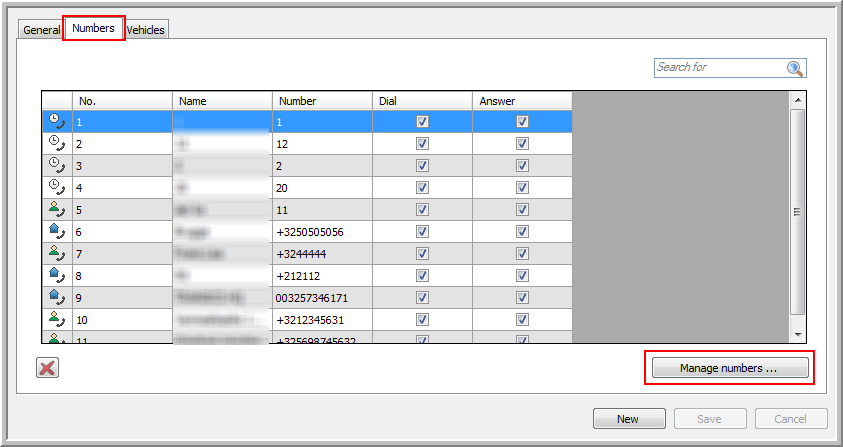This screenshot has height=447, width=843.
Task: Open the Vehicles tab
Action: point(146,30)
